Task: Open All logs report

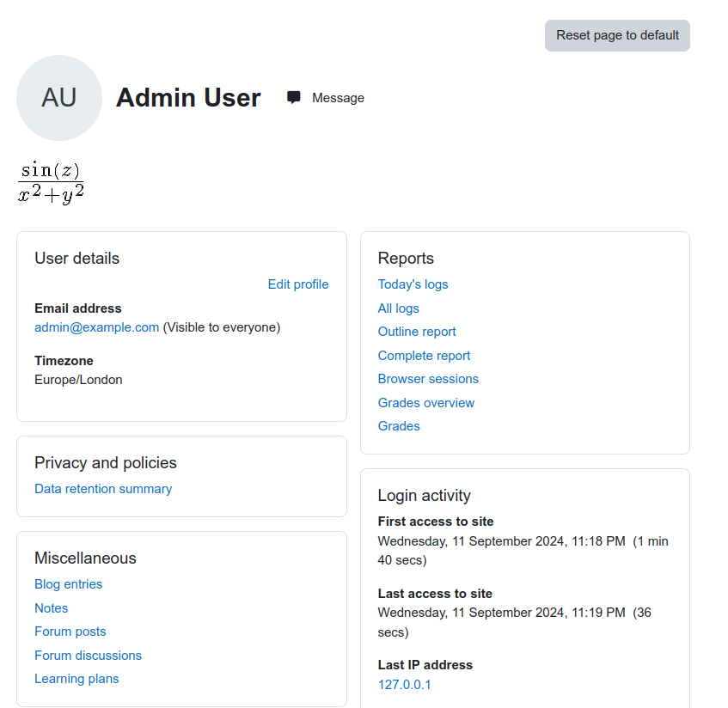Action: tap(398, 308)
